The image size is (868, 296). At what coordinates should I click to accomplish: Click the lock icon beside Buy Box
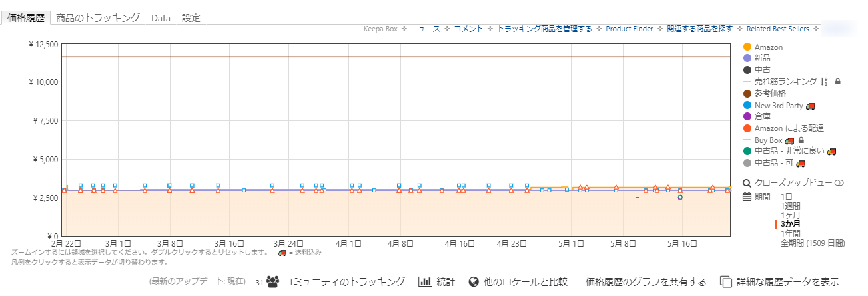pyautogui.click(x=800, y=140)
